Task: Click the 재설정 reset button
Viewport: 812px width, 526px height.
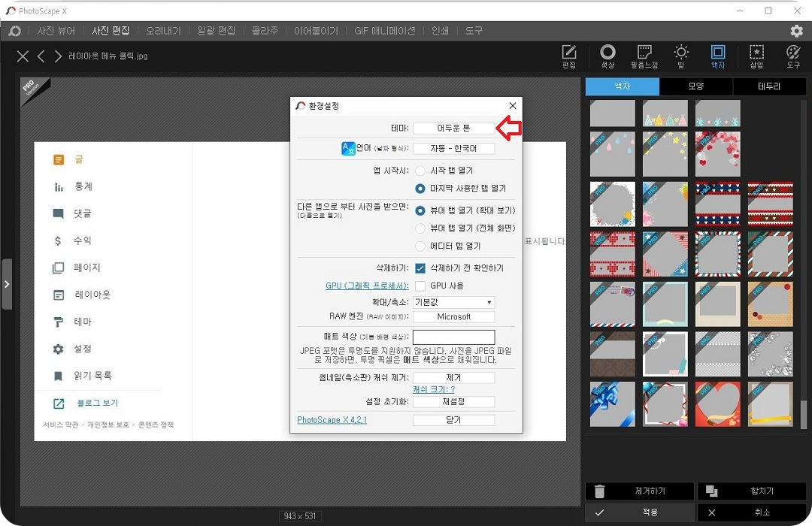Action: (453, 402)
